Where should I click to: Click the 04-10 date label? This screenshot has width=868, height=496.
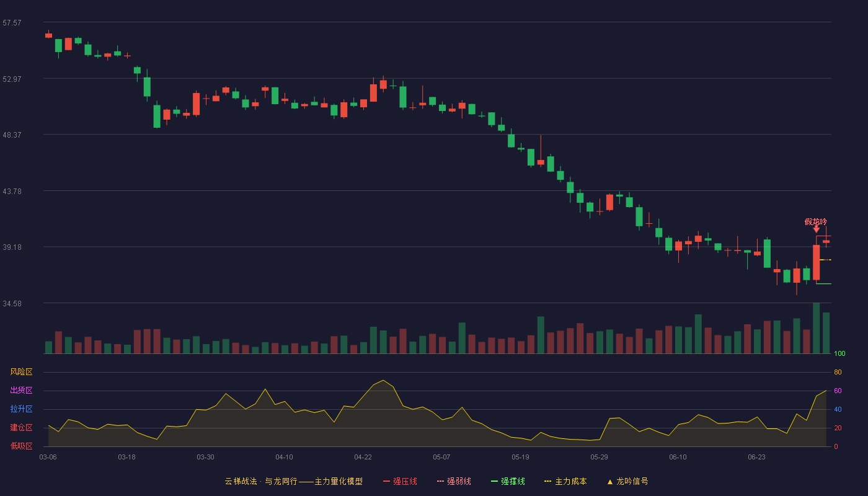(284, 457)
